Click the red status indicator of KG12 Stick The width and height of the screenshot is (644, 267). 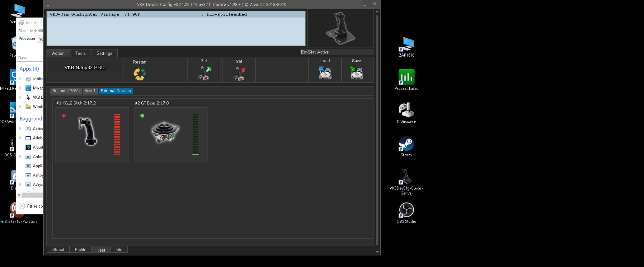pyautogui.click(x=64, y=116)
